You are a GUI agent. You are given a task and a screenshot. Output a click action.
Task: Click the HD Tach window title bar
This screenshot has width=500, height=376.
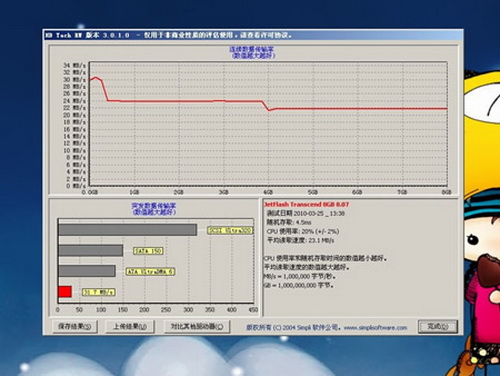pyautogui.click(x=253, y=35)
